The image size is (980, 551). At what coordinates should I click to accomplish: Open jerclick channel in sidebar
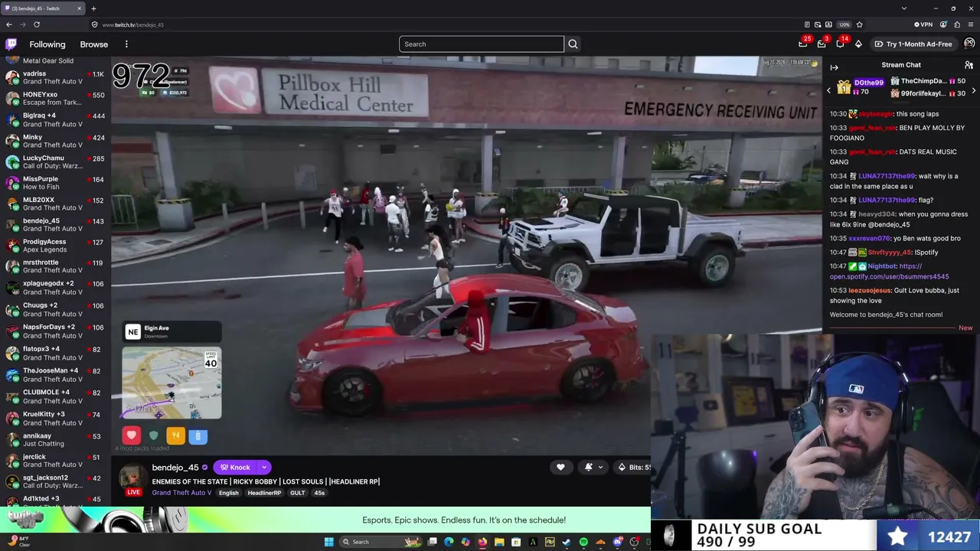pos(54,461)
